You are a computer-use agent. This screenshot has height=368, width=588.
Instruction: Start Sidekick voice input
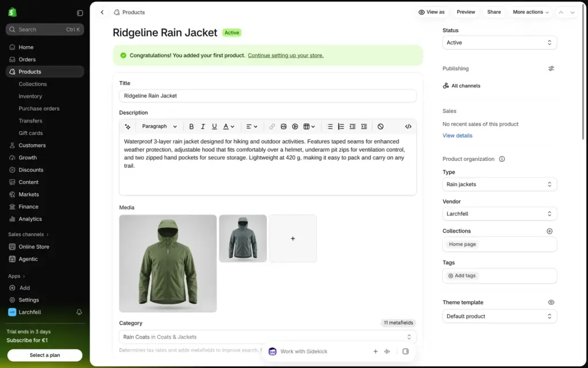click(x=387, y=351)
